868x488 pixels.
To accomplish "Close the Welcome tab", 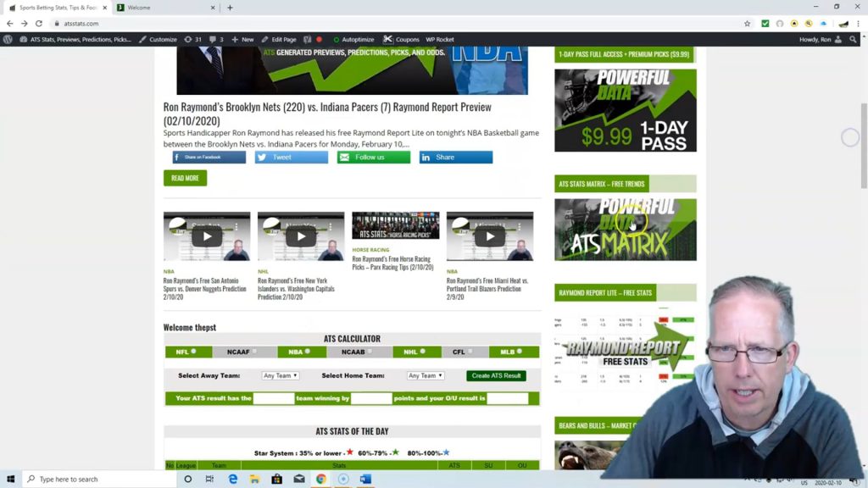I will coord(213,8).
